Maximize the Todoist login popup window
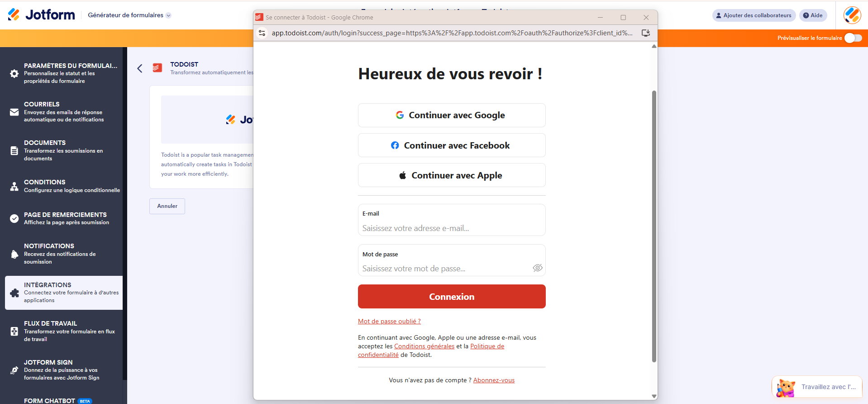The width and height of the screenshot is (868, 404). point(623,17)
